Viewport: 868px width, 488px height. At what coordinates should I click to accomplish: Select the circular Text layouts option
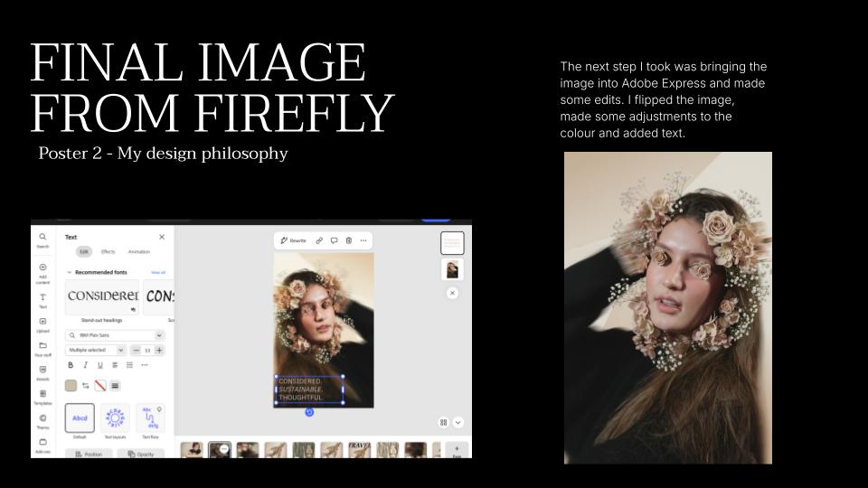tap(115, 418)
